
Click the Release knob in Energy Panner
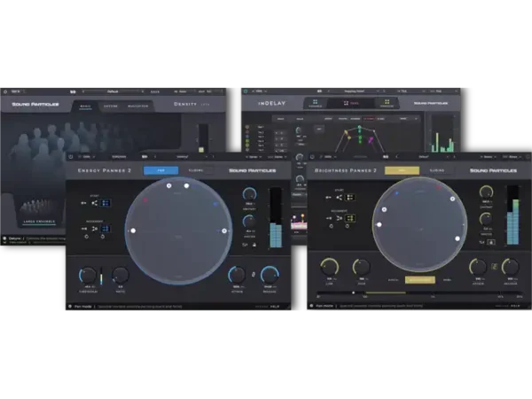click(x=270, y=275)
